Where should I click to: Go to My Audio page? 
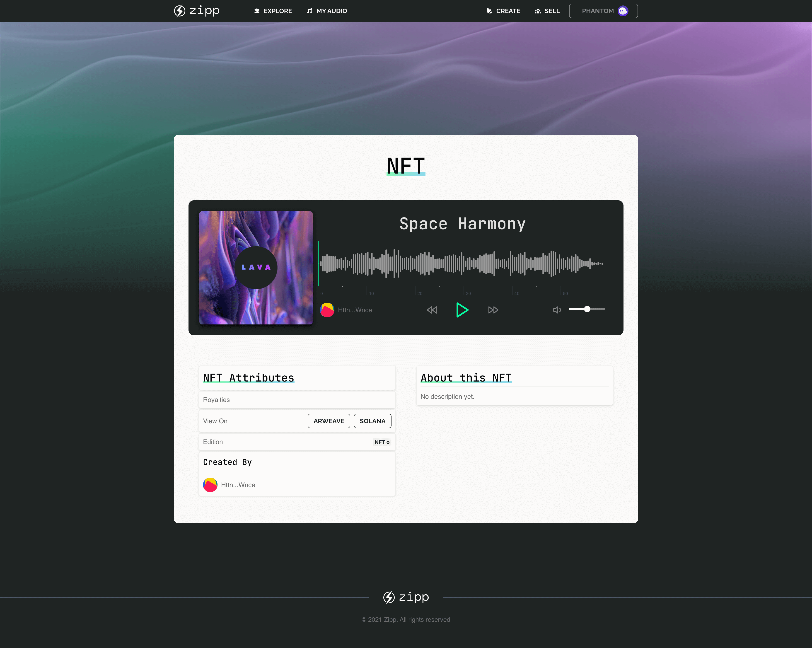(x=327, y=11)
